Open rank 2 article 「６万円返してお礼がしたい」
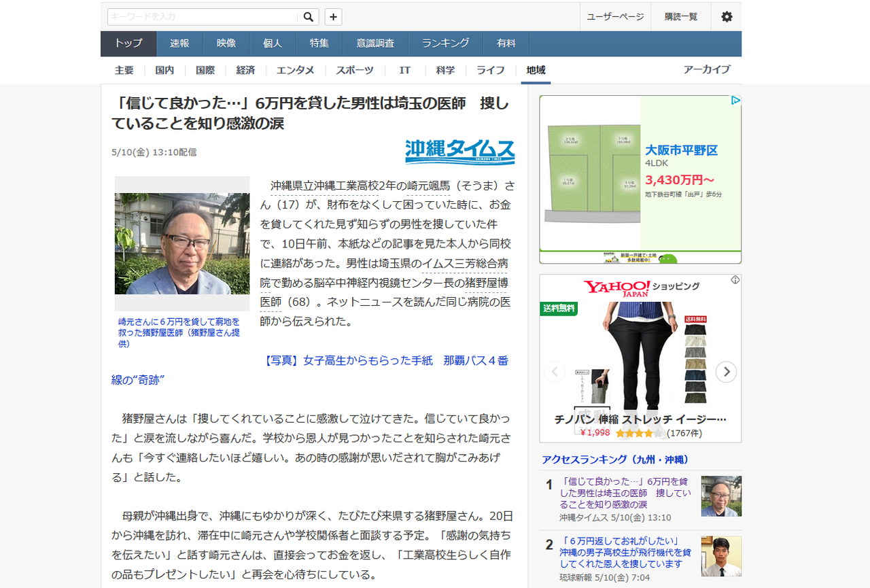Image resolution: width=870 pixels, height=588 pixels. [x=625, y=553]
